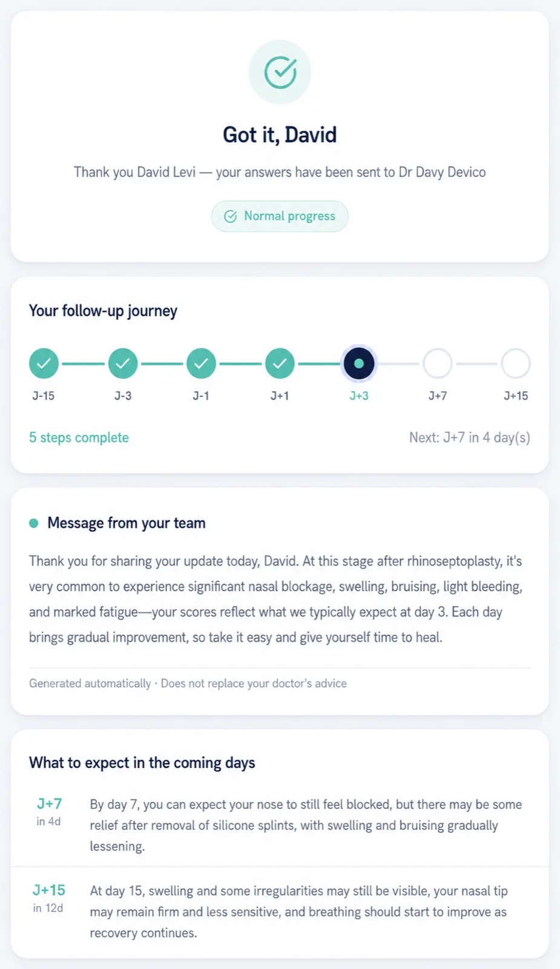Select the J-15 completed step marker
The image size is (560, 969).
pos(44,363)
